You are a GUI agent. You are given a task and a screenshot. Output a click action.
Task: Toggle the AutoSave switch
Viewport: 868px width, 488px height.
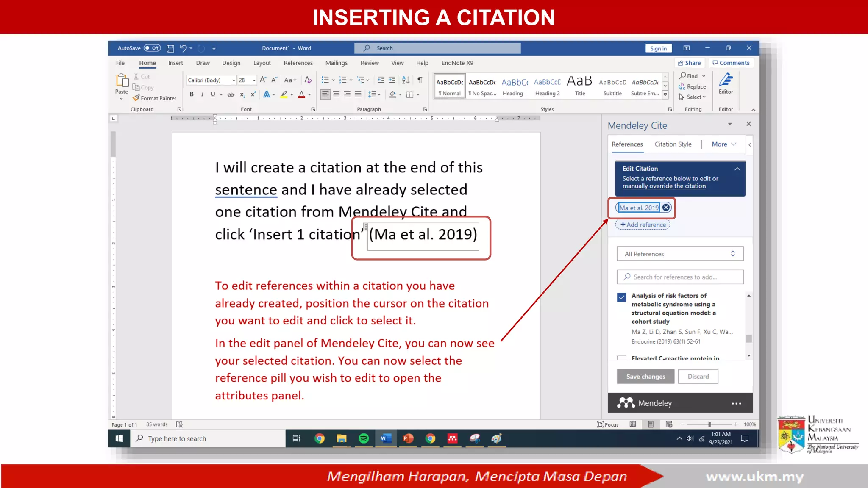152,48
